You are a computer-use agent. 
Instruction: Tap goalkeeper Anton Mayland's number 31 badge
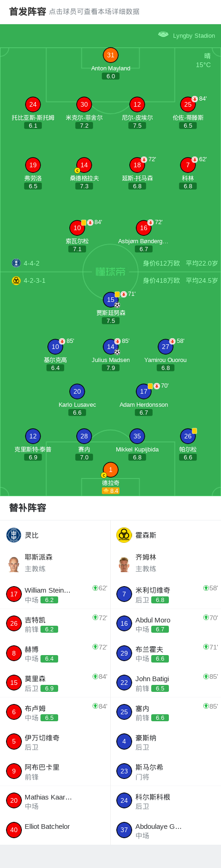tap(111, 55)
